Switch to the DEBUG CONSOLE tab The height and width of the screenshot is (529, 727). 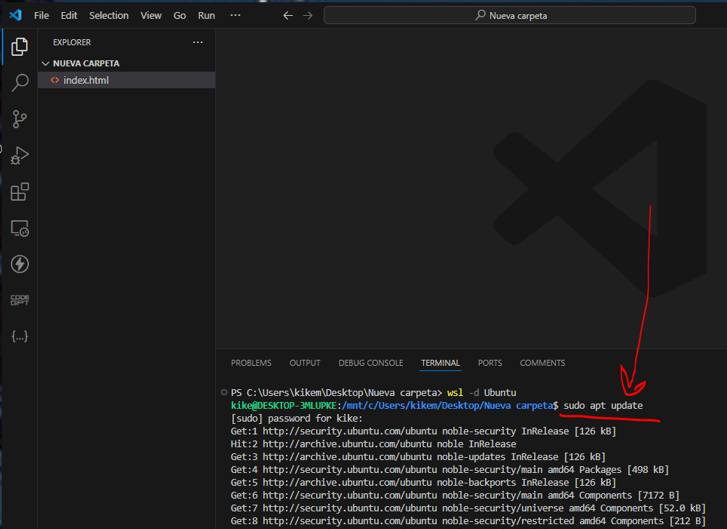click(370, 363)
